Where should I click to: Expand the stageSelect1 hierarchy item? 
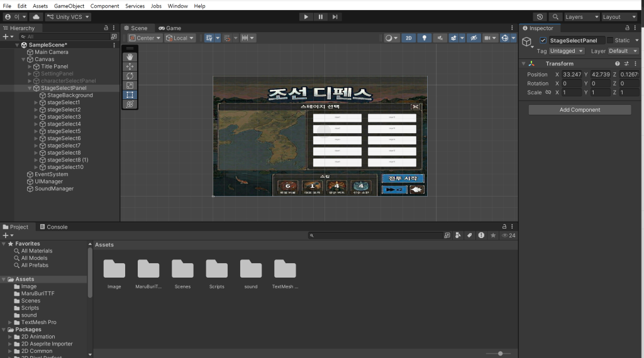click(36, 102)
